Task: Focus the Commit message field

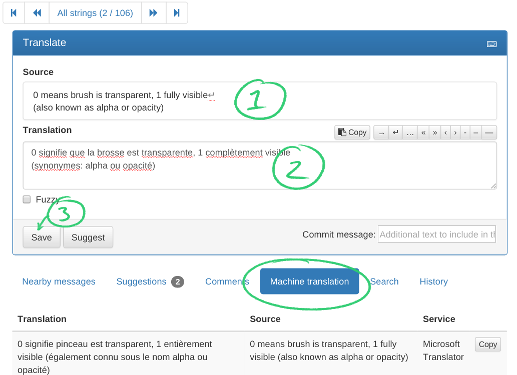Action: coord(437,234)
